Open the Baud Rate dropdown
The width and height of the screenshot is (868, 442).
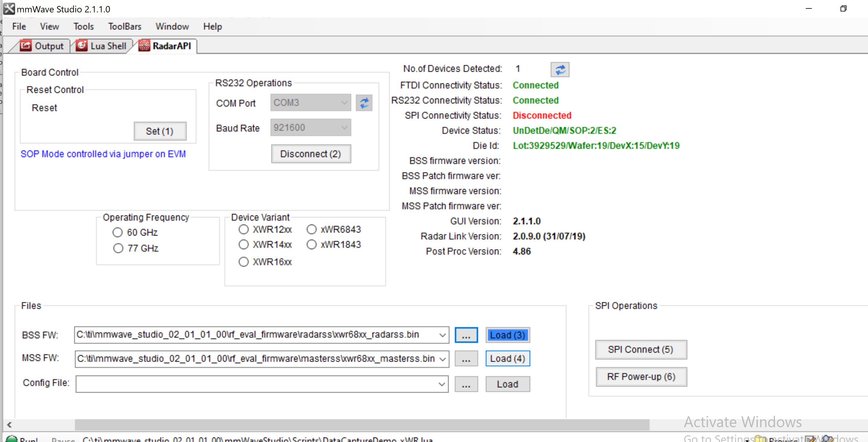pos(344,128)
